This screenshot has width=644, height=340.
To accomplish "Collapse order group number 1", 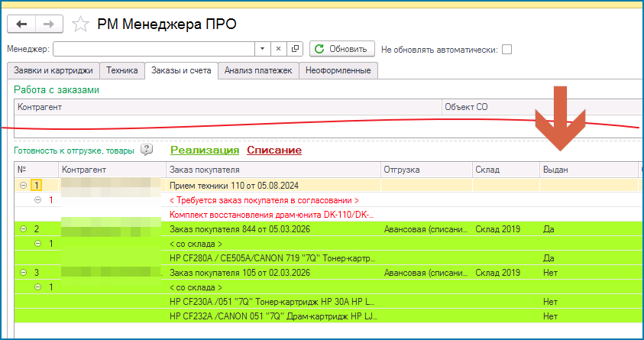I will point(23,185).
